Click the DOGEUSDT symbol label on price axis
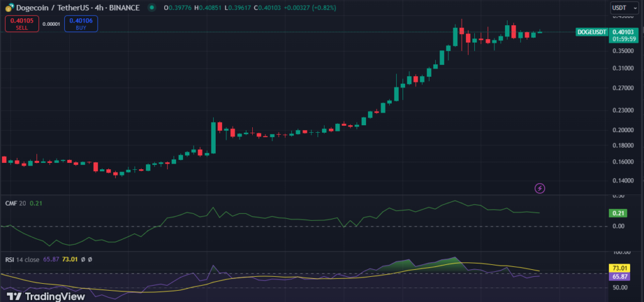 591,32
